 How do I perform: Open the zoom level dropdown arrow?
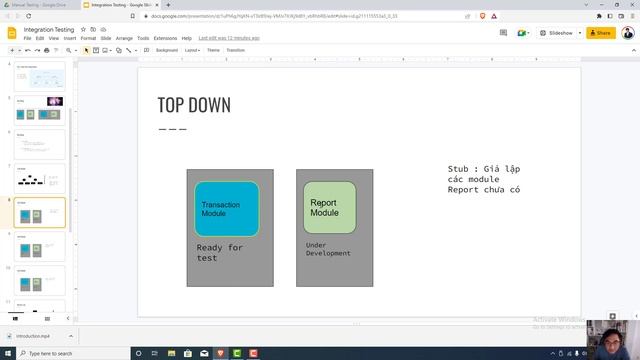(76, 50)
